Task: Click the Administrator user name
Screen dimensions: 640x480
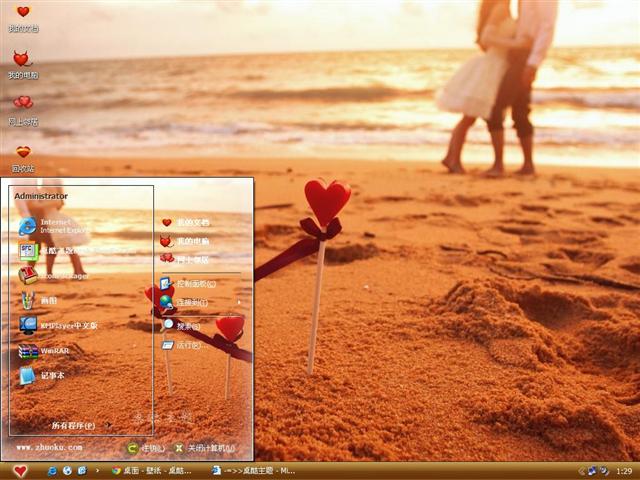Action: (41, 196)
